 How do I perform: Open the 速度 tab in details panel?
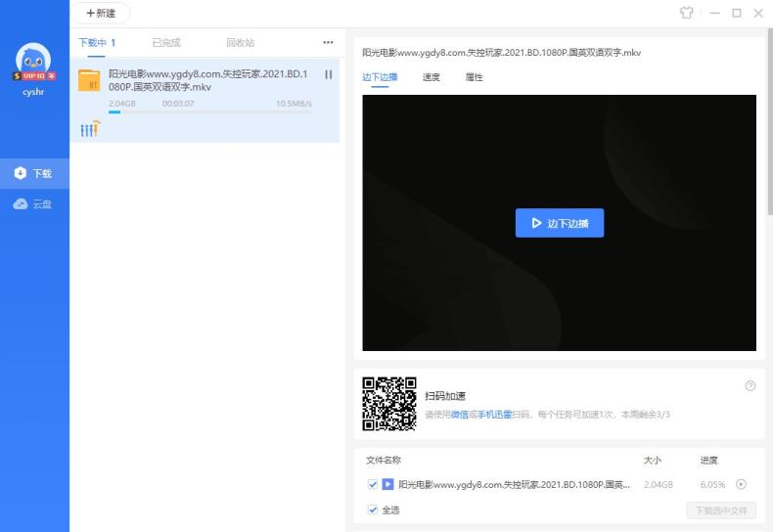click(431, 77)
